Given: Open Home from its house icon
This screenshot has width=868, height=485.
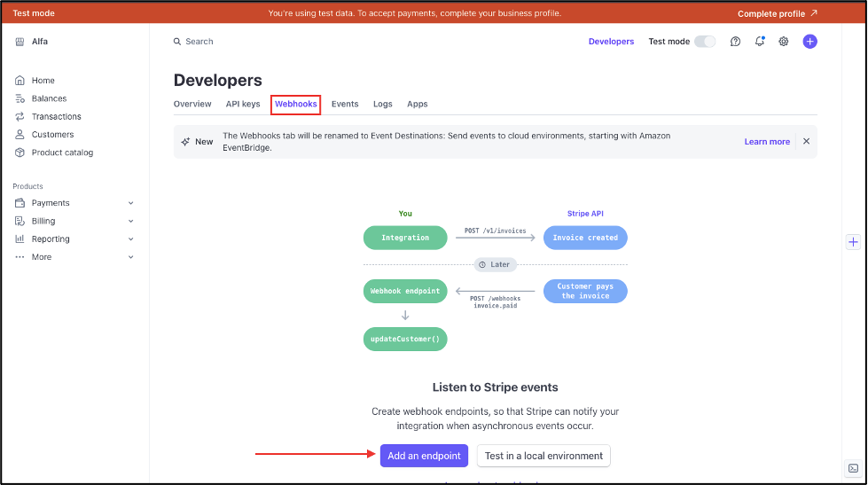Looking at the screenshot, I should (x=20, y=81).
